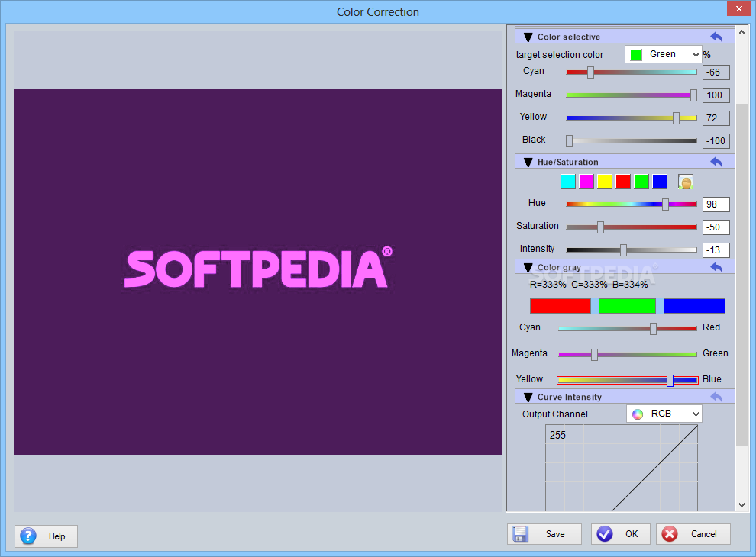Click the red X Cancel icon
The image size is (756, 557).
pos(670,534)
